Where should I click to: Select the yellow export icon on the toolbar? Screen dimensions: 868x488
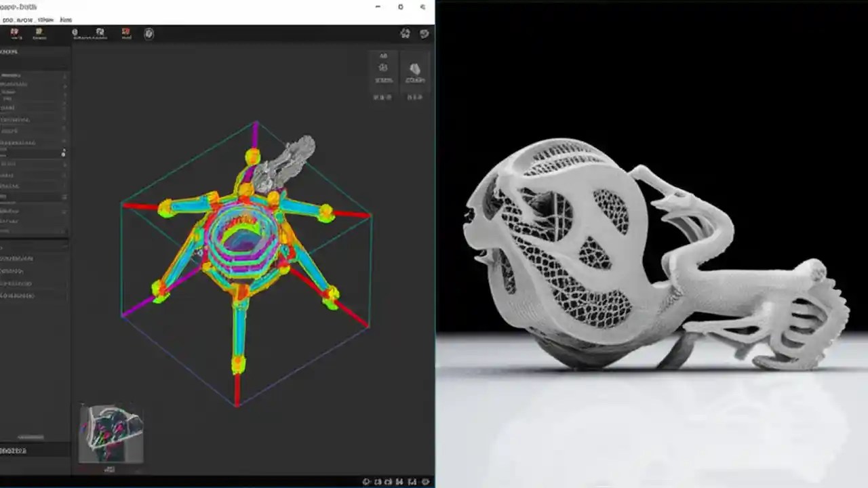pyautogui.click(x=39, y=33)
